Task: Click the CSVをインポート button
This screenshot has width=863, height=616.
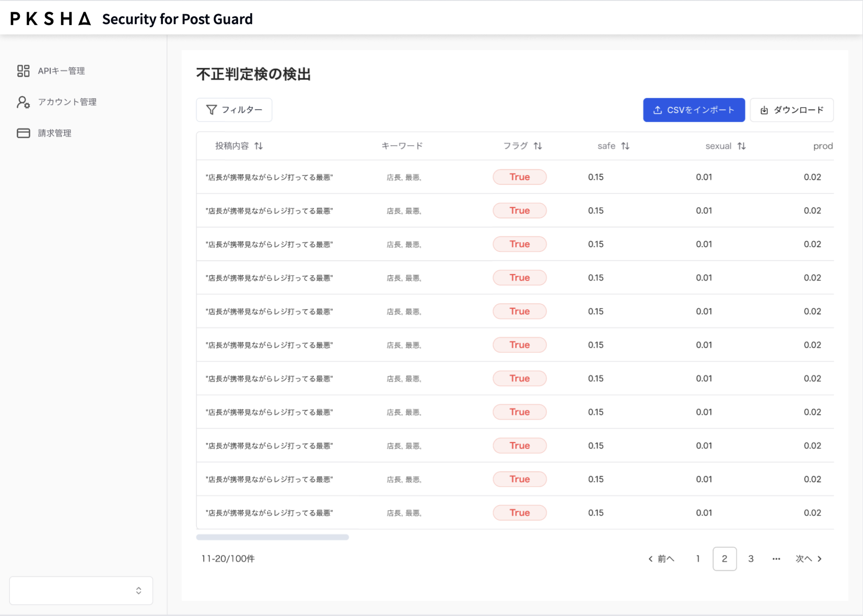Action: click(694, 110)
